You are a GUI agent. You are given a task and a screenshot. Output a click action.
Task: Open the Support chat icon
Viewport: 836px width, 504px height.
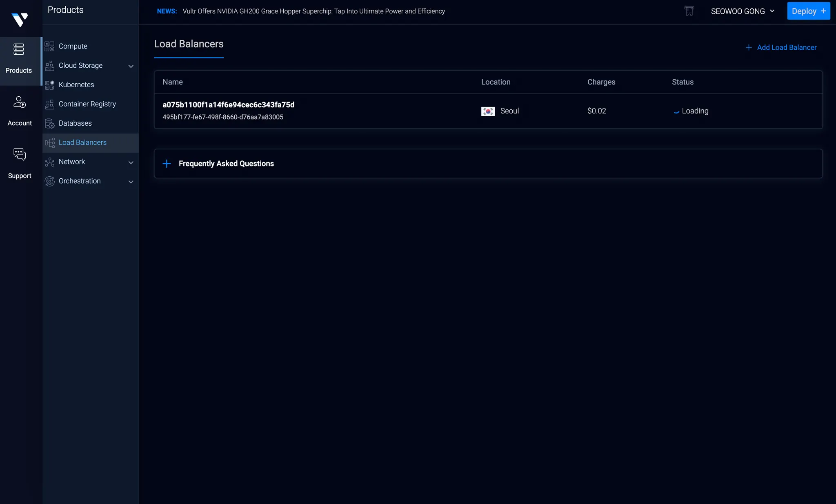[x=20, y=154]
